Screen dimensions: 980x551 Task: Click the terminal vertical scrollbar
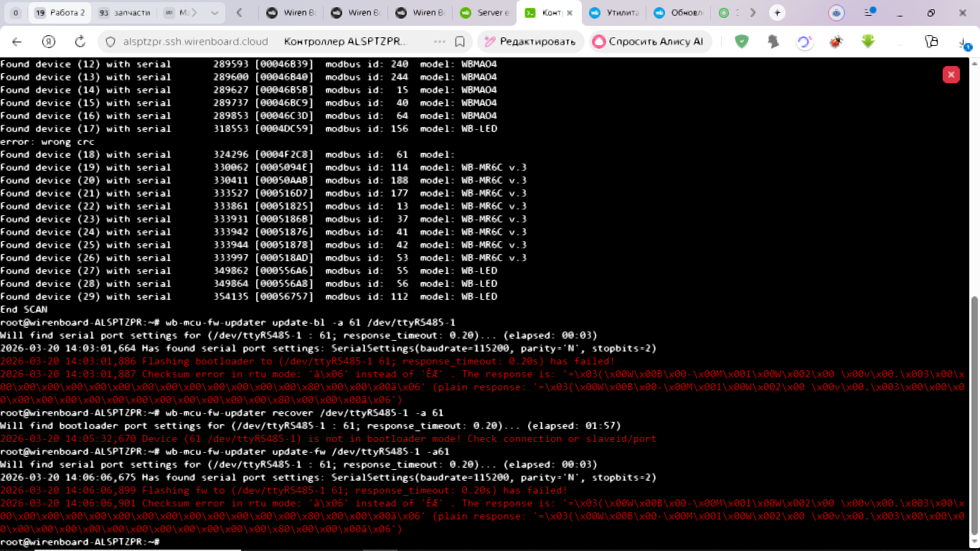coord(974,416)
